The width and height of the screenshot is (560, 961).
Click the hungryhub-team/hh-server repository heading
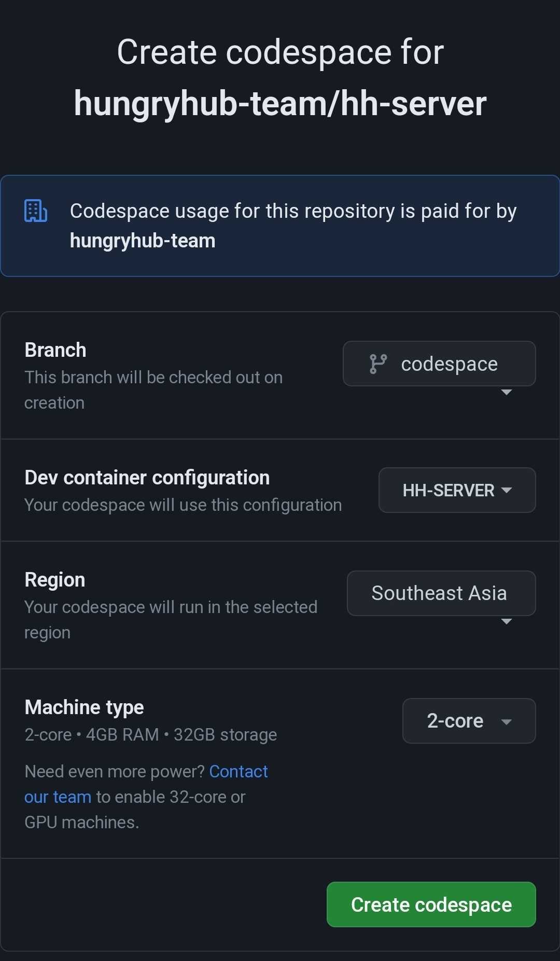click(280, 103)
